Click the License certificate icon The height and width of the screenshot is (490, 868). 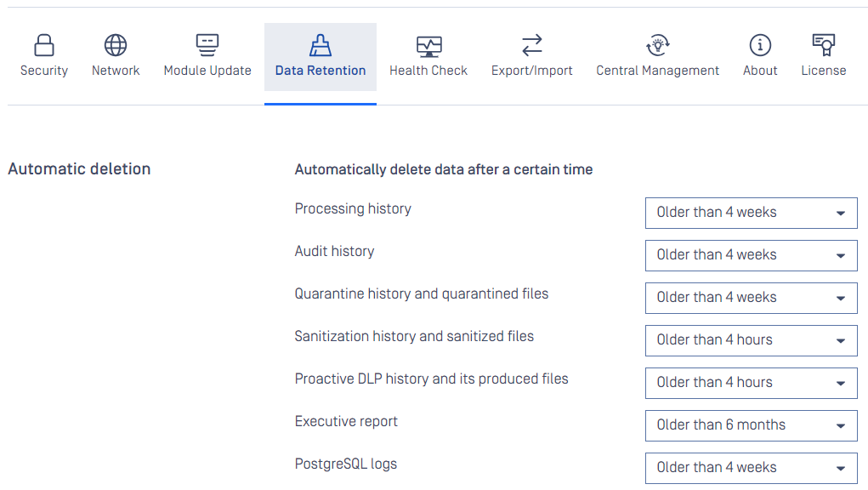point(824,45)
